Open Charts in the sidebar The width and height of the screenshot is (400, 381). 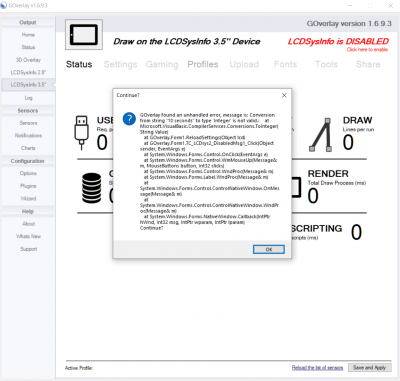(28, 148)
